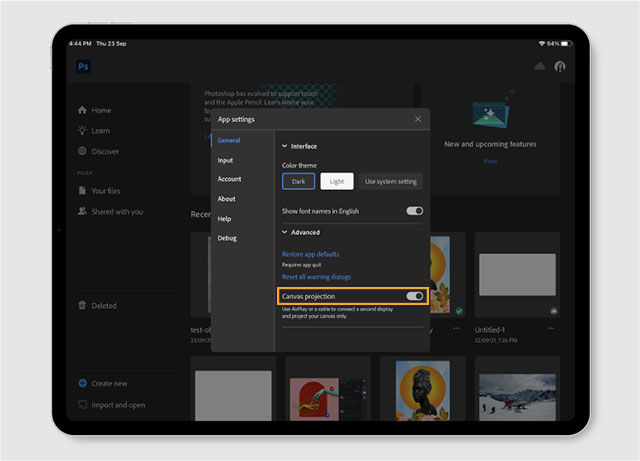Switch to the General settings tab
The image size is (640, 461).
pos(229,140)
